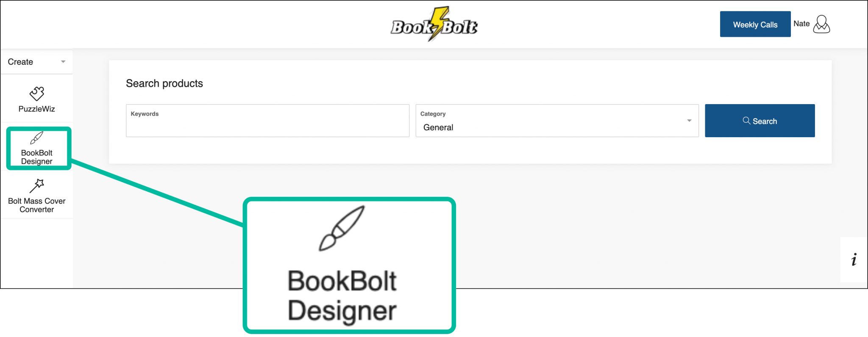Click the Search products heading
The width and height of the screenshot is (868, 337).
[164, 83]
